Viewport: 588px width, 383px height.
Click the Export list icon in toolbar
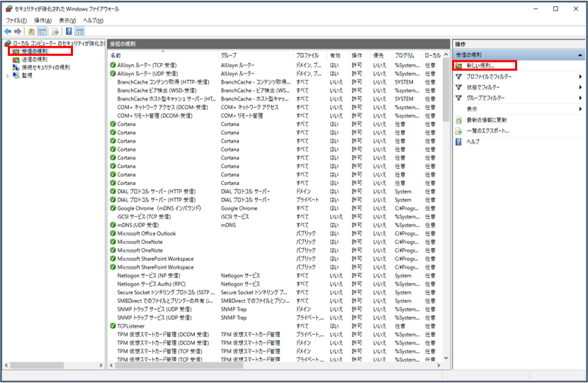click(x=55, y=31)
